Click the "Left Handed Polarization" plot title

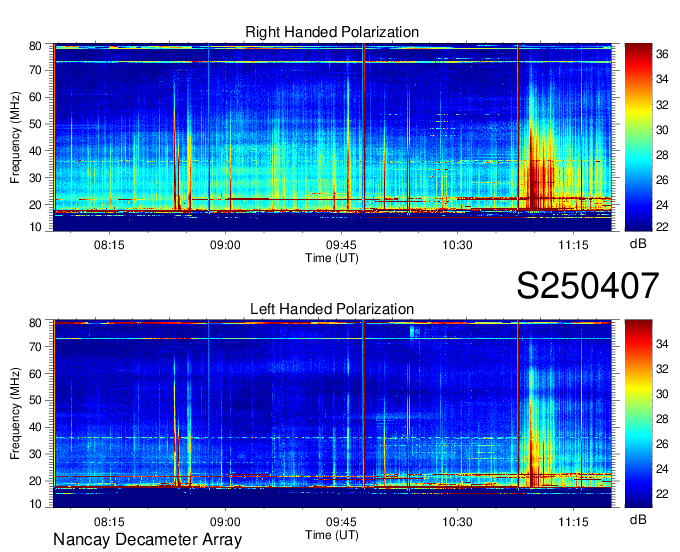pyautogui.click(x=332, y=309)
